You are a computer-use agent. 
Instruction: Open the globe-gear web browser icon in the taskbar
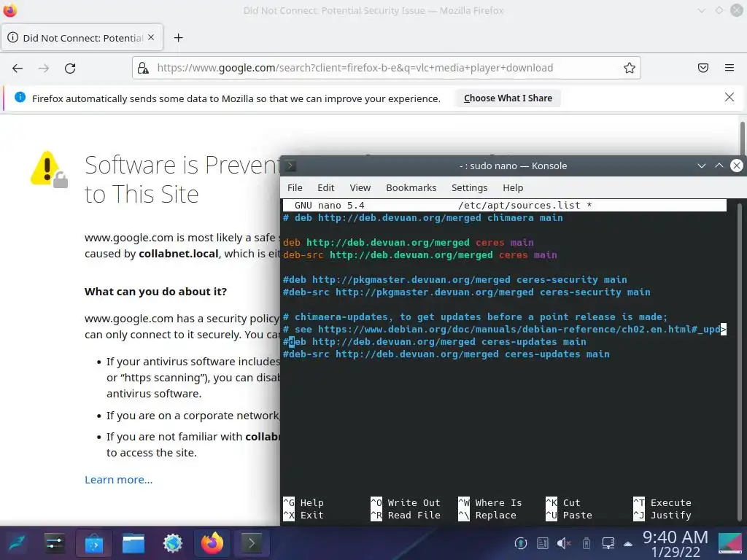(x=172, y=543)
